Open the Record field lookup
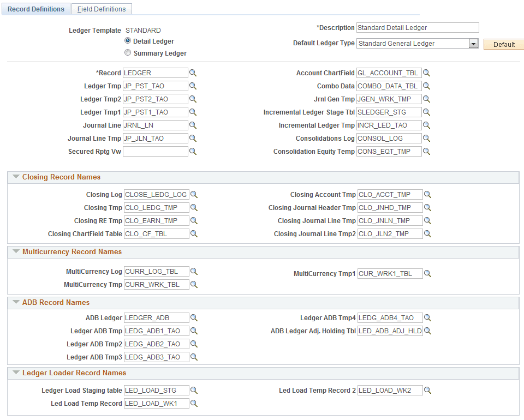This screenshot has width=524, height=420. (x=193, y=73)
